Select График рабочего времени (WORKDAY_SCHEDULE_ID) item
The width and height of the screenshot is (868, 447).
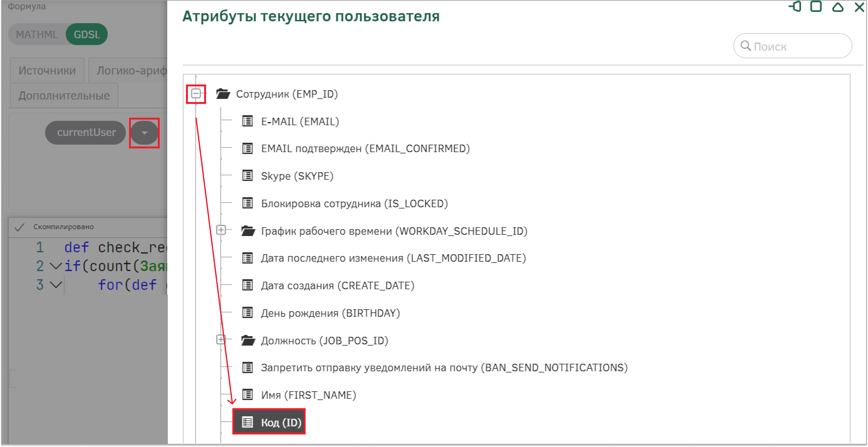pyautogui.click(x=394, y=231)
